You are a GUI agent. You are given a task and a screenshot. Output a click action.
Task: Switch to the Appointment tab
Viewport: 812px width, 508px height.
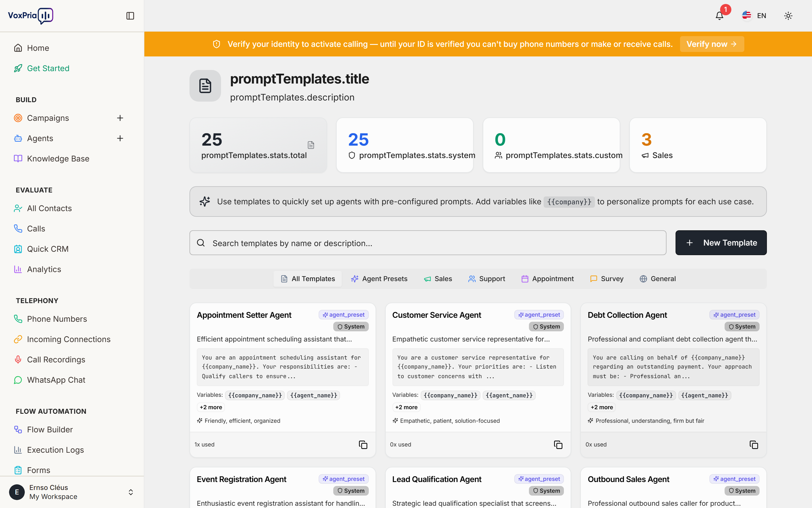coord(548,279)
